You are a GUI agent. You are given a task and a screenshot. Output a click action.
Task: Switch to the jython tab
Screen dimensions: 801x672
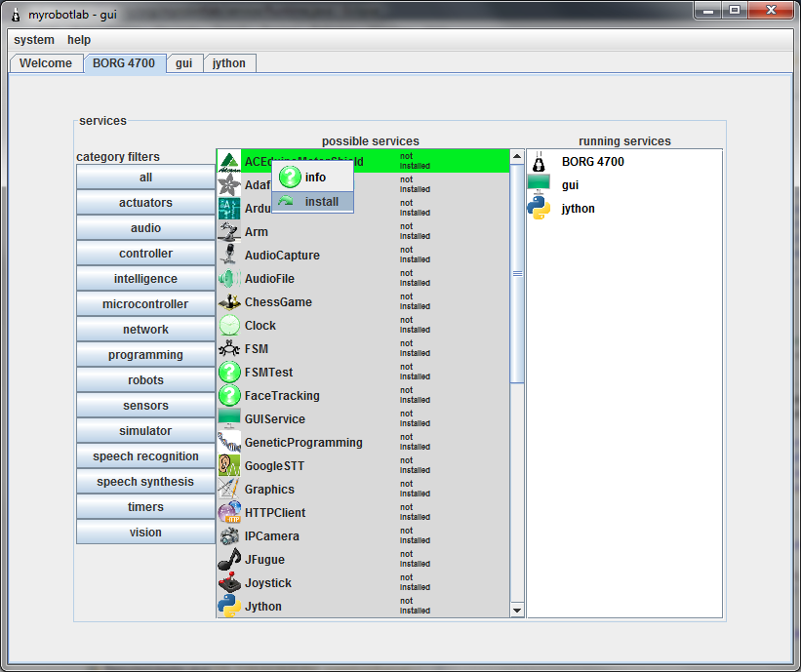(229, 63)
